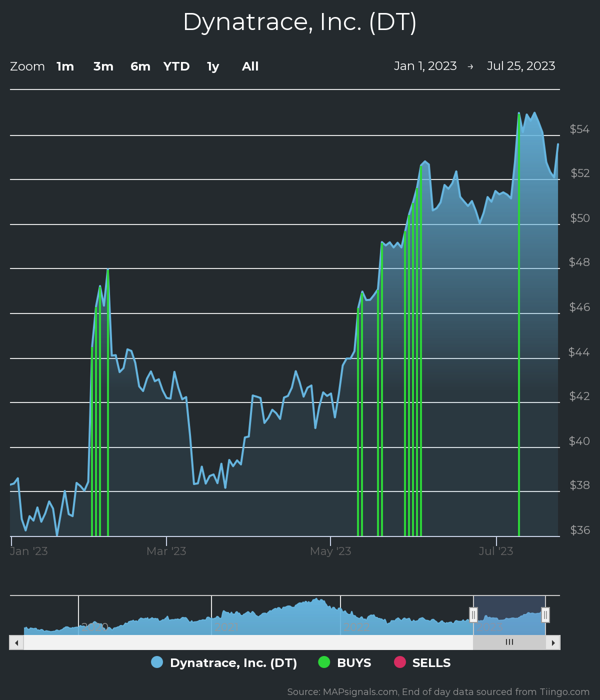Screen dimensions: 600x700
Task: Click the right navigator range handle
Action: (545, 614)
